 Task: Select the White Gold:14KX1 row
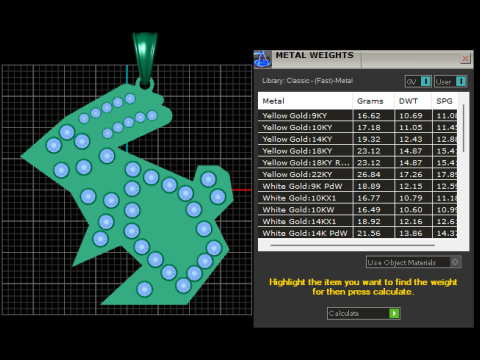(357, 221)
